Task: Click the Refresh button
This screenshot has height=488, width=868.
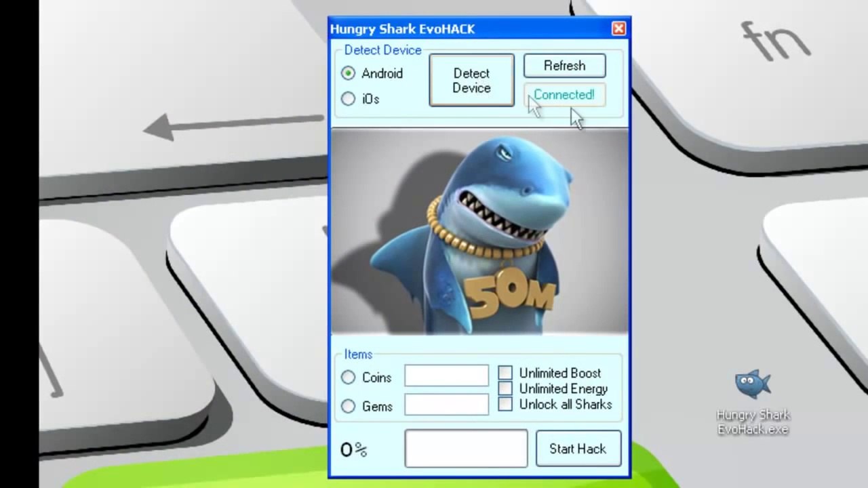Action: click(564, 66)
